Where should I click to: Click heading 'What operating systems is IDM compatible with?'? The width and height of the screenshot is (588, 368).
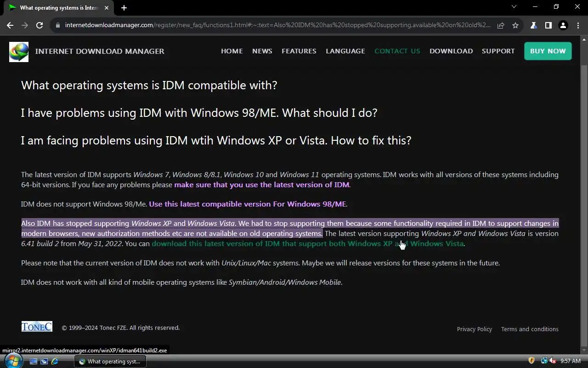point(149,86)
